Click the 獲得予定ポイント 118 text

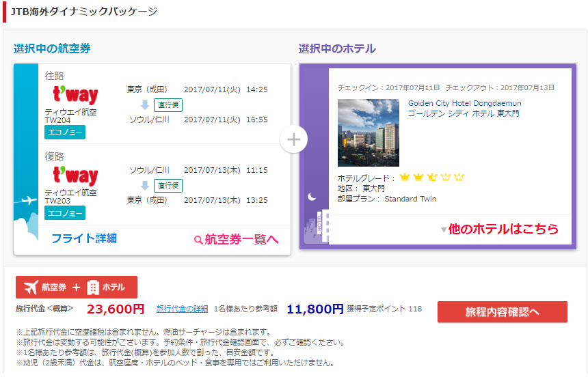(384, 309)
